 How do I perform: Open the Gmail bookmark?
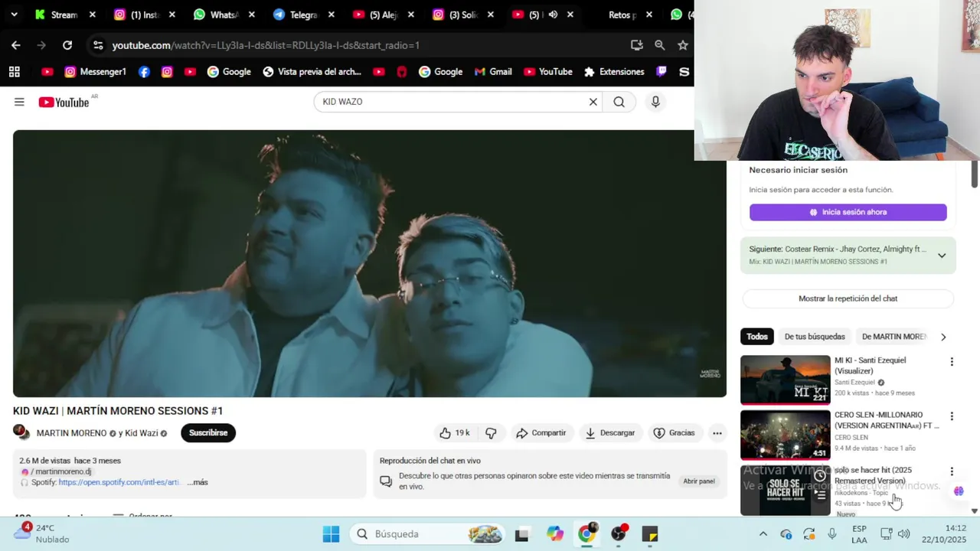(492, 72)
